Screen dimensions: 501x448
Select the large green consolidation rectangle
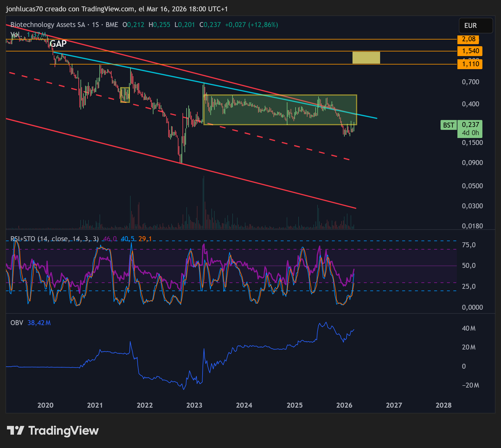280,110
